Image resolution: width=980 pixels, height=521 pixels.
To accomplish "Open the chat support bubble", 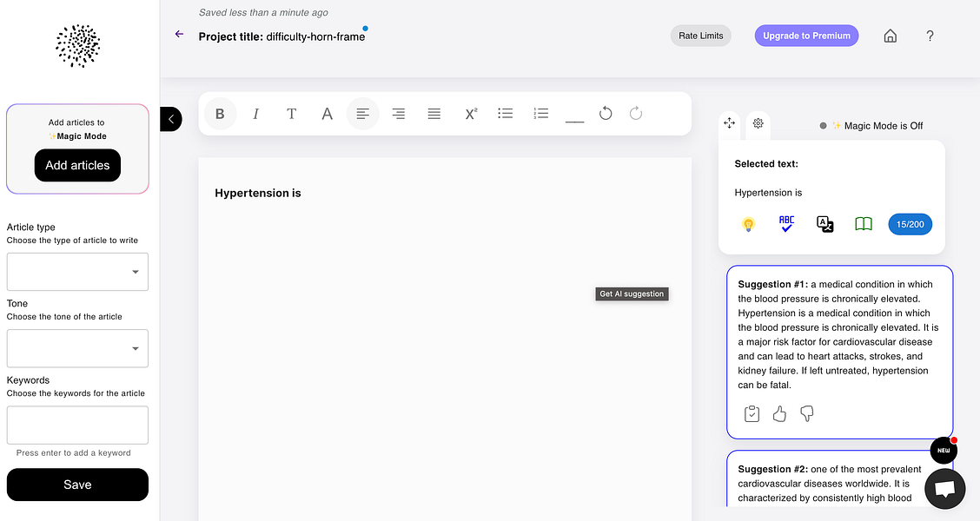I will pos(944,488).
